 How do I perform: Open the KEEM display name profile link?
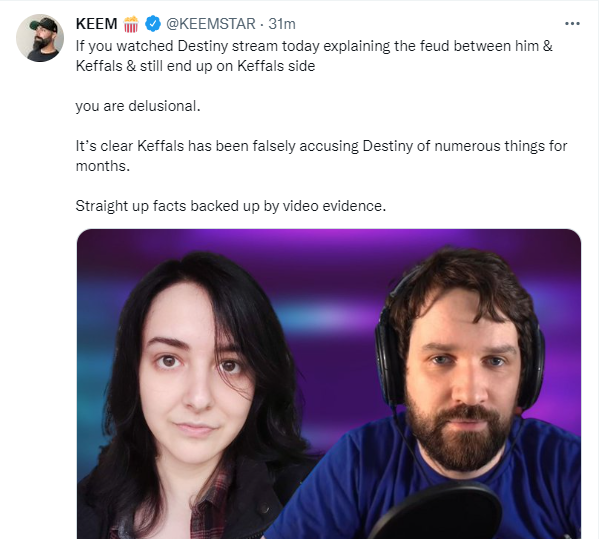(97, 24)
